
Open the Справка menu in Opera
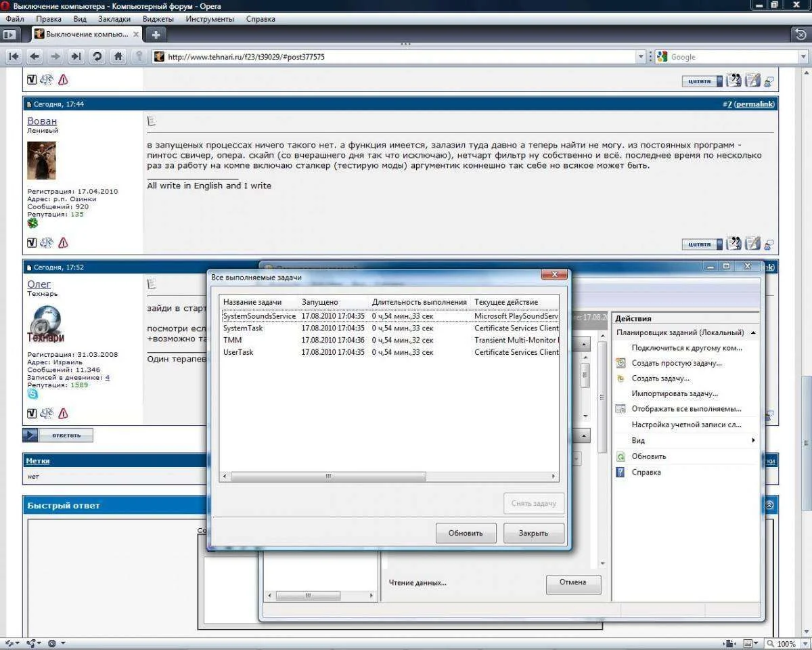point(261,19)
